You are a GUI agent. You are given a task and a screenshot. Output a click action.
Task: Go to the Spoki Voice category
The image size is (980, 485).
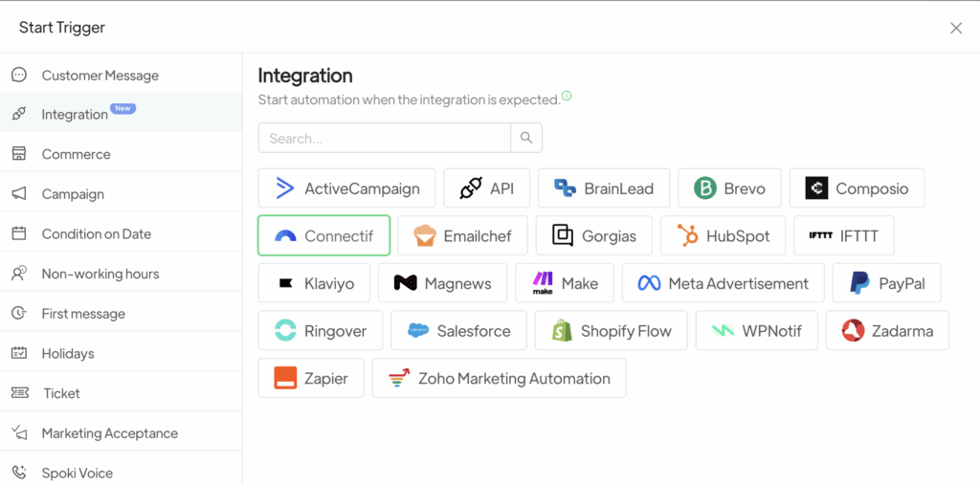tap(77, 473)
